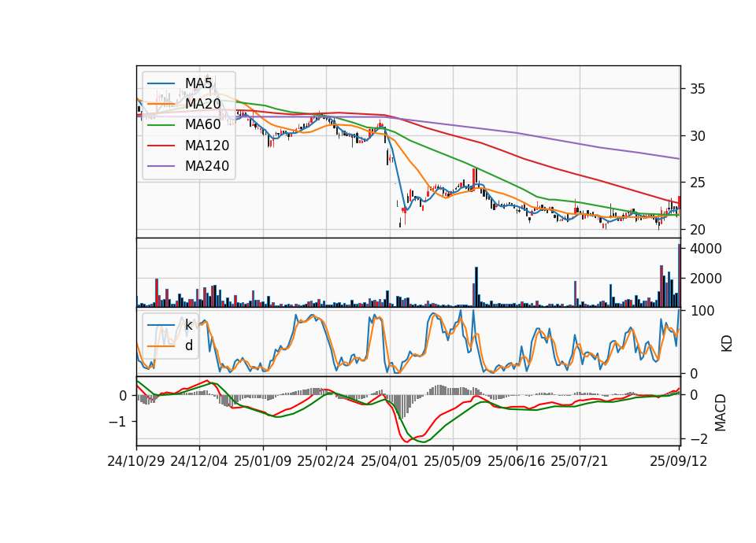Click the volume axis value 4000
This screenshot has height=543, width=756.
pos(706,249)
